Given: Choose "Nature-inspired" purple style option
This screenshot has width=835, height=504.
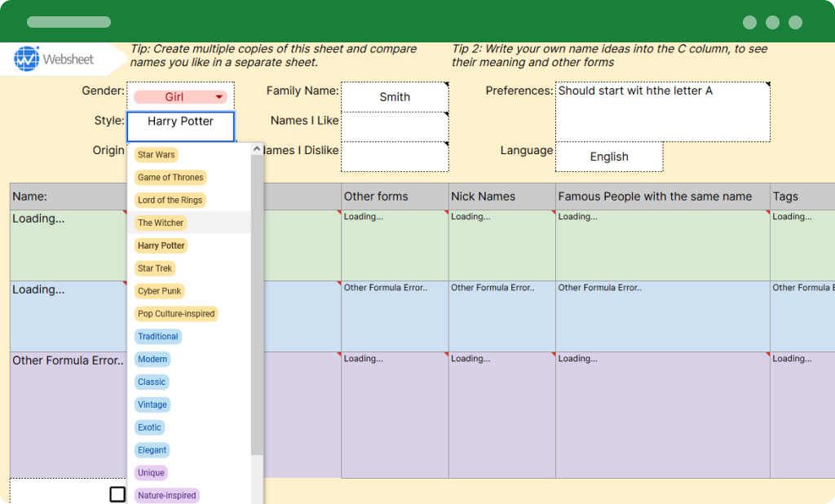Looking at the screenshot, I should point(166,495).
